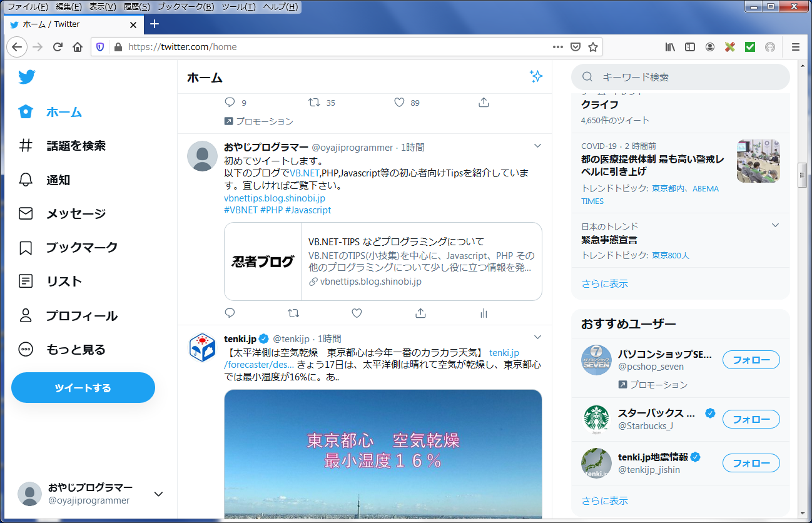Expand account switcher chevron for おやじプログラマー
The height and width of the screenshot is (523, 812).
click(x=159, y=494)
